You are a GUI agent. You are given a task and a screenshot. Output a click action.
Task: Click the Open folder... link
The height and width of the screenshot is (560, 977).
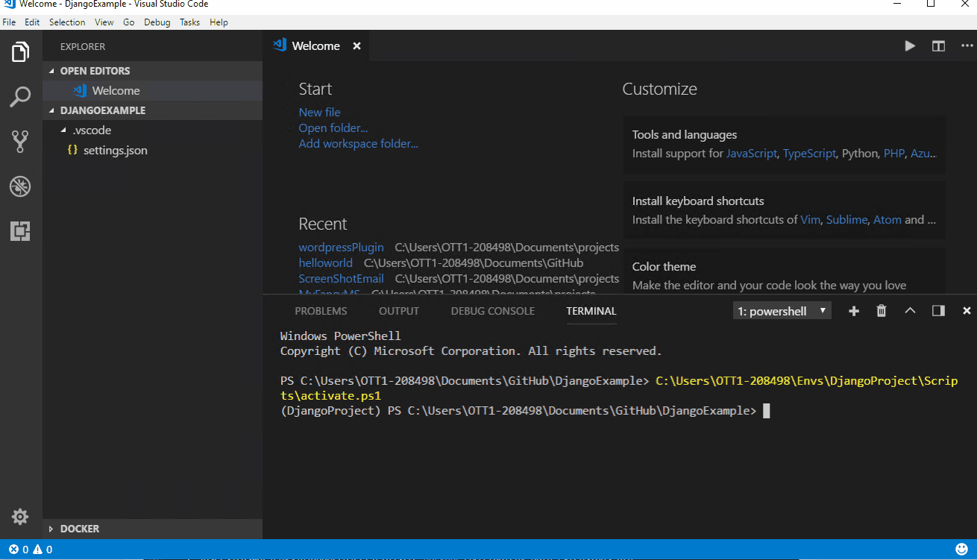(x=333, y=128)
